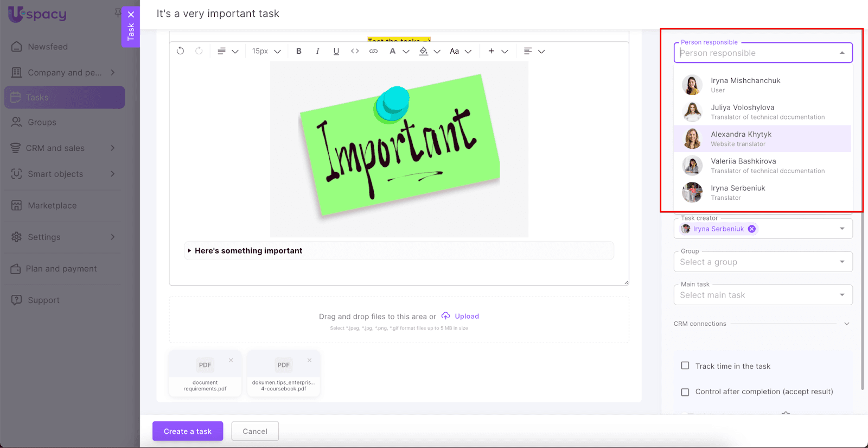The image size is (868, 448).
Task: Check Control after completion option
Action: pyautogui.click(x=685, y=392)
